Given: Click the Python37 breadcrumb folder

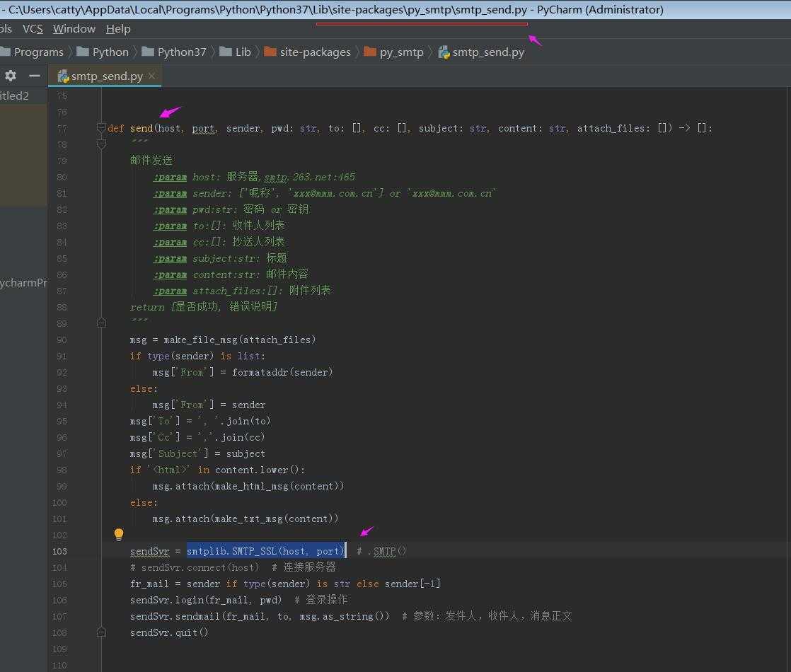Looking at the screenshot, I should [175, 52].
